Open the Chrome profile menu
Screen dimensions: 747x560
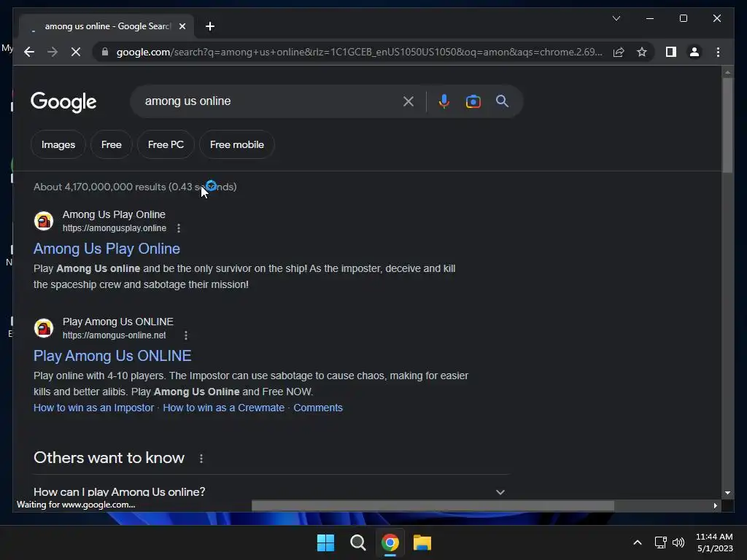point(694,52)
